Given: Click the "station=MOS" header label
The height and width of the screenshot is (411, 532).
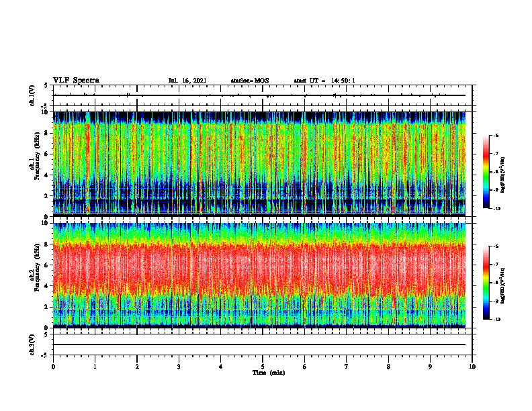Looking at the screenshot, I should pos(250,81).
